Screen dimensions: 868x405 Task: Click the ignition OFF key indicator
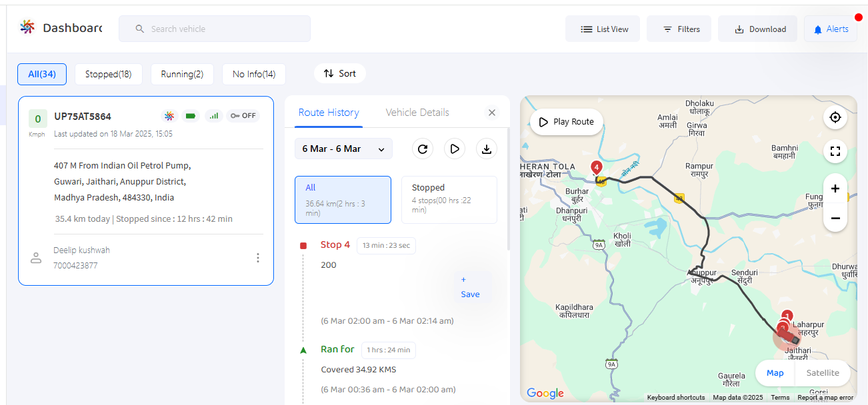point(243,116)
